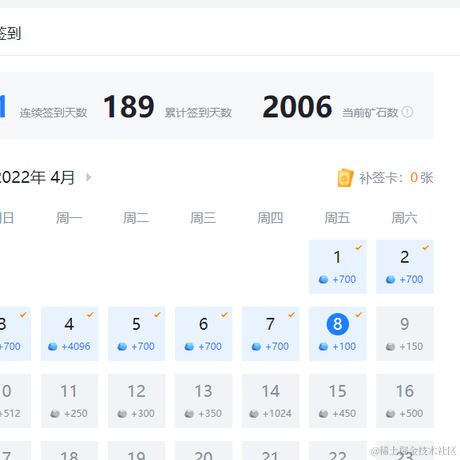Click the day 6 calendar cell
The width and height of the screenshot is (460, 460).
[204, 334]
